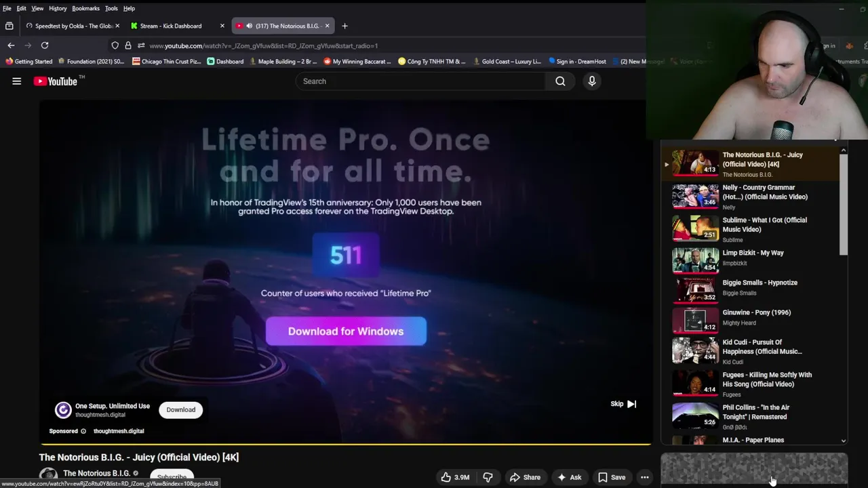Open the File menu

(7, 8)
